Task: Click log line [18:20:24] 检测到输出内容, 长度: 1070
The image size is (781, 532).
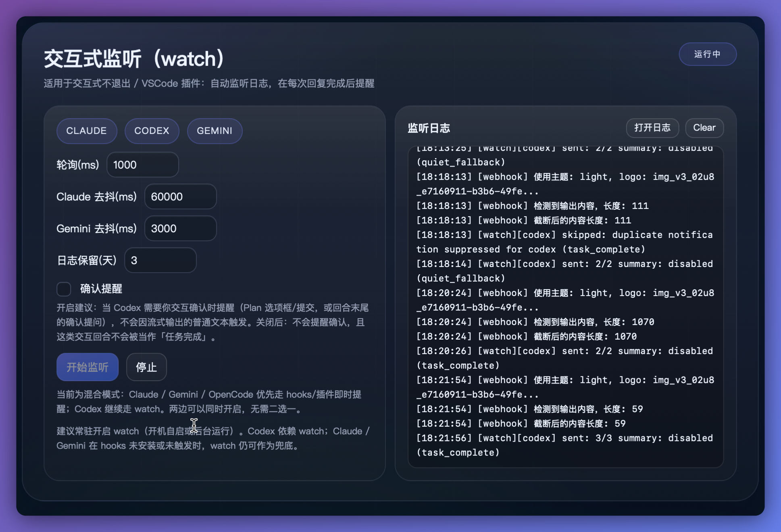Action: [x=535, y=322]
